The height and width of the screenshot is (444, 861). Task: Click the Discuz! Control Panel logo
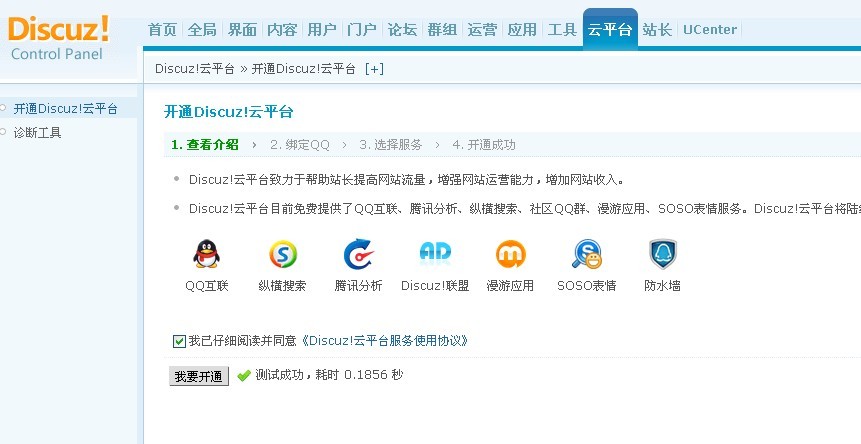(x=58, y=37)
